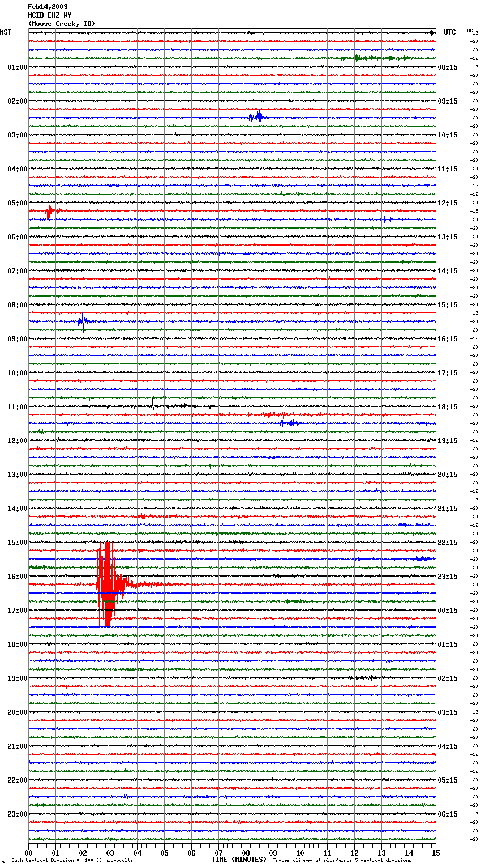
Task: Select the 03:00 MST time label
Action: point(18,135)
